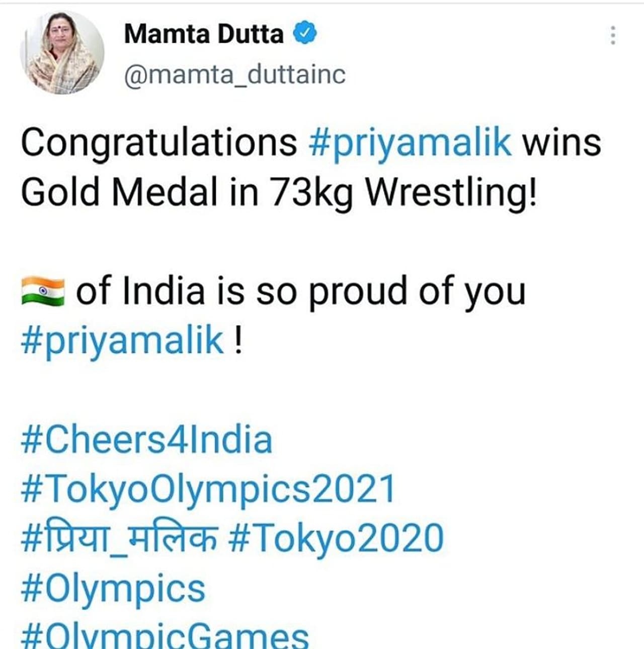Open the #TokyoOlympics2021 hashtag
The width and height of the screenshot is (644, 649).
point(208,489)
